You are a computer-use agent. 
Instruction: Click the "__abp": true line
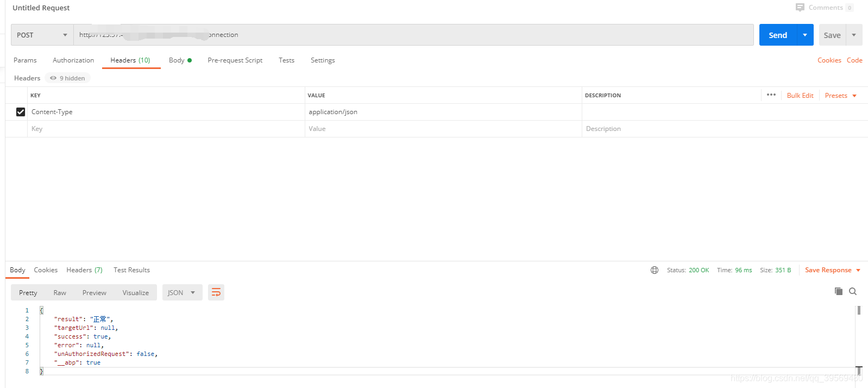(x=77, y=362)
